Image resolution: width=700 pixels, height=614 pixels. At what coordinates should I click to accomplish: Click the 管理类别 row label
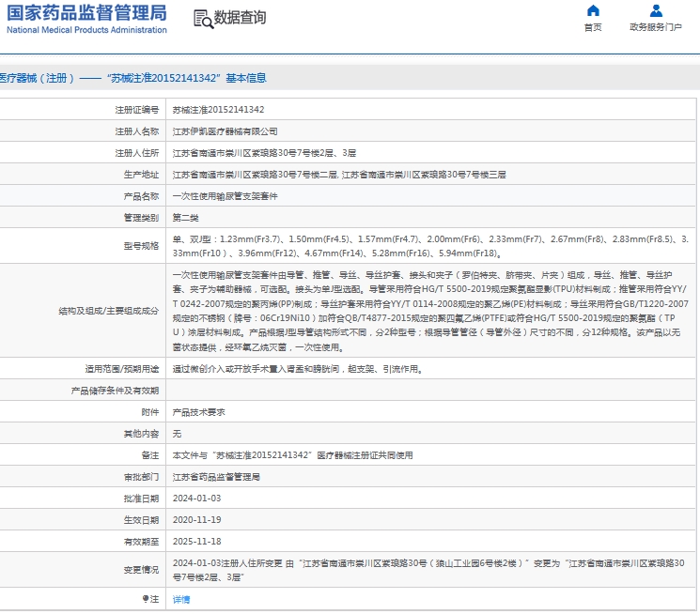click(141, 218)
